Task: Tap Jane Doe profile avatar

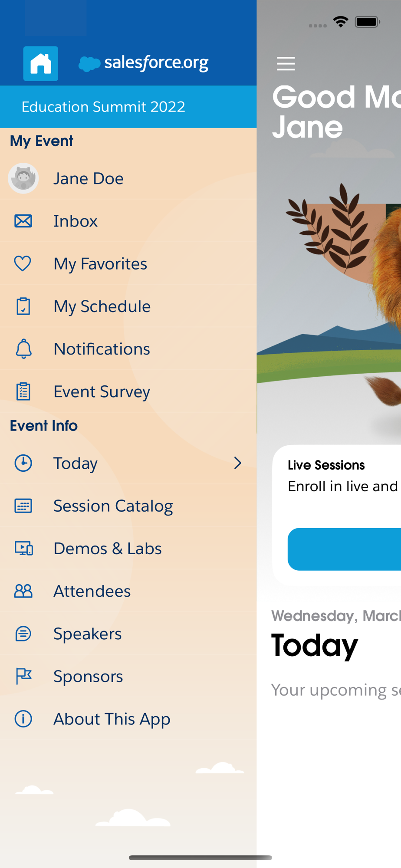Action: [23, 178]
